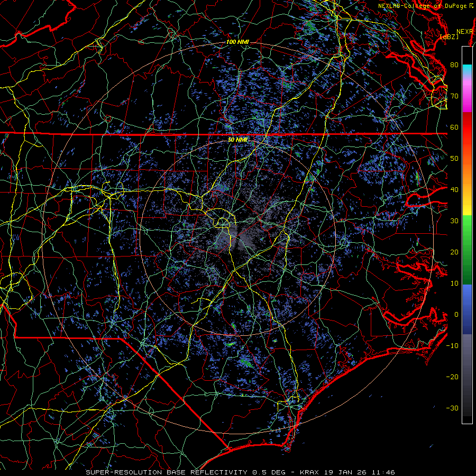Click the [dBZ] unit label
The height and width of the screenshot is (476, 476).
(449, 37)
